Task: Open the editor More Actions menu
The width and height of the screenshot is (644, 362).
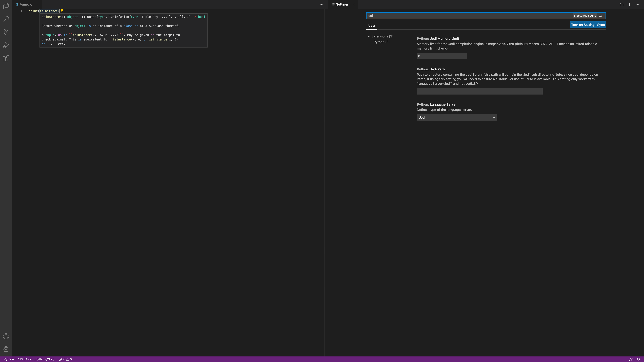Action: 321,4
